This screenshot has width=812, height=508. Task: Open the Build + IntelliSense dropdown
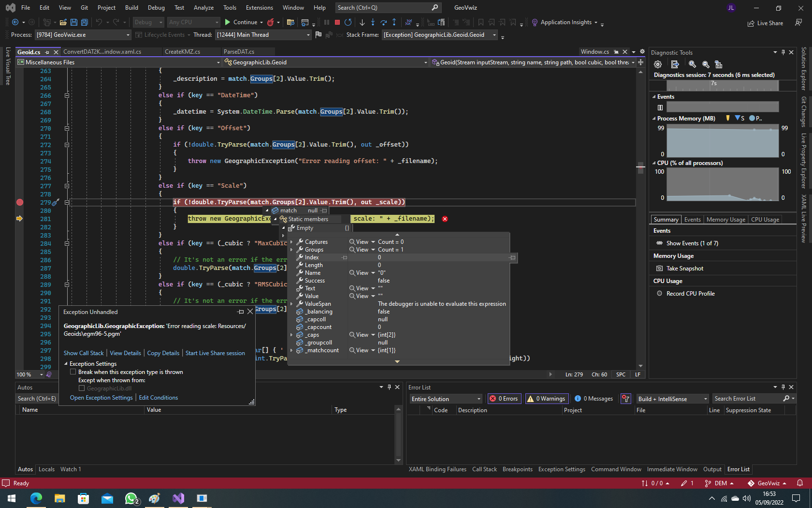click(x=672, y=399)
